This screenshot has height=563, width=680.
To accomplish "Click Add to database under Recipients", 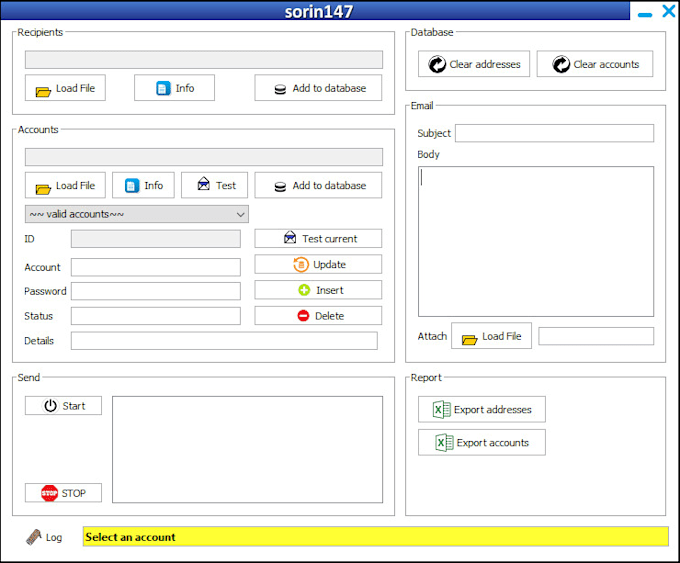I will 318,88.
